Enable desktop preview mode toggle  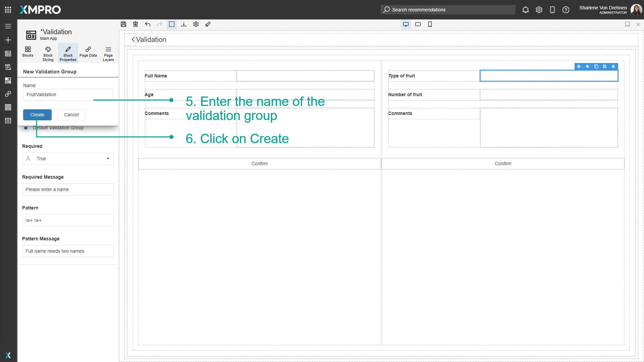point(406,24)
